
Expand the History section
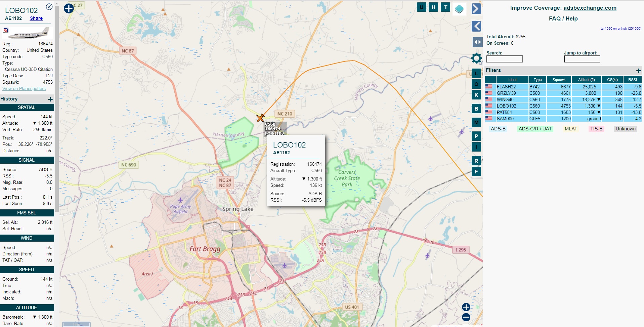click(50, 99)
